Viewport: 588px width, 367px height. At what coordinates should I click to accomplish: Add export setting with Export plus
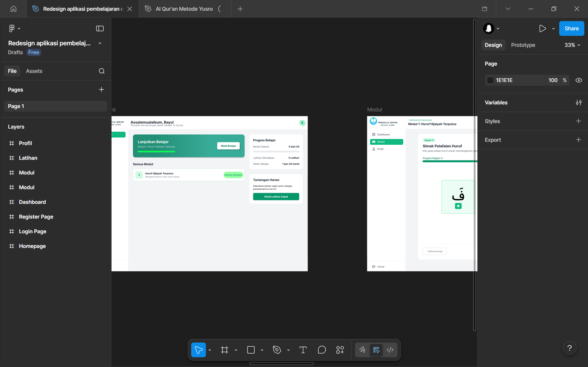pos(579,140)
